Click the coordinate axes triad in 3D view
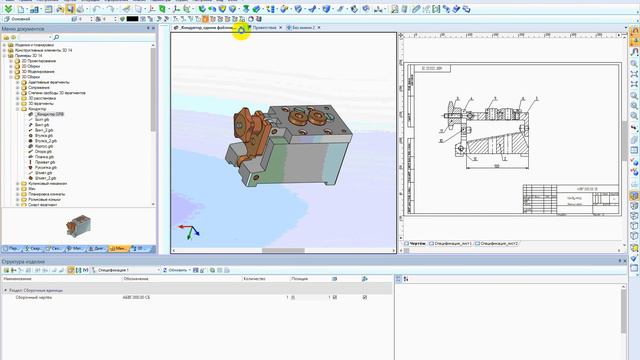Image resolution: width=640 pixels, height=360 pixels. click(189, 231)
